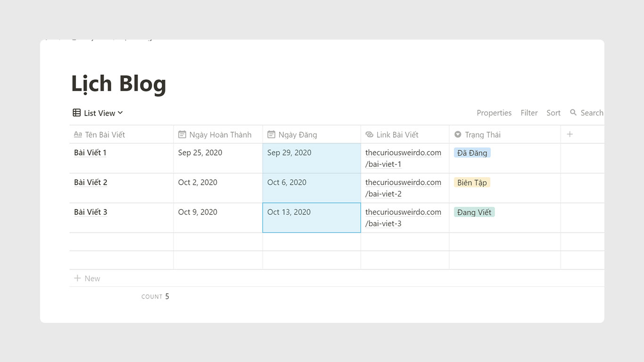
Task: Click the search magnifier icon
Action: click(573, 113)
